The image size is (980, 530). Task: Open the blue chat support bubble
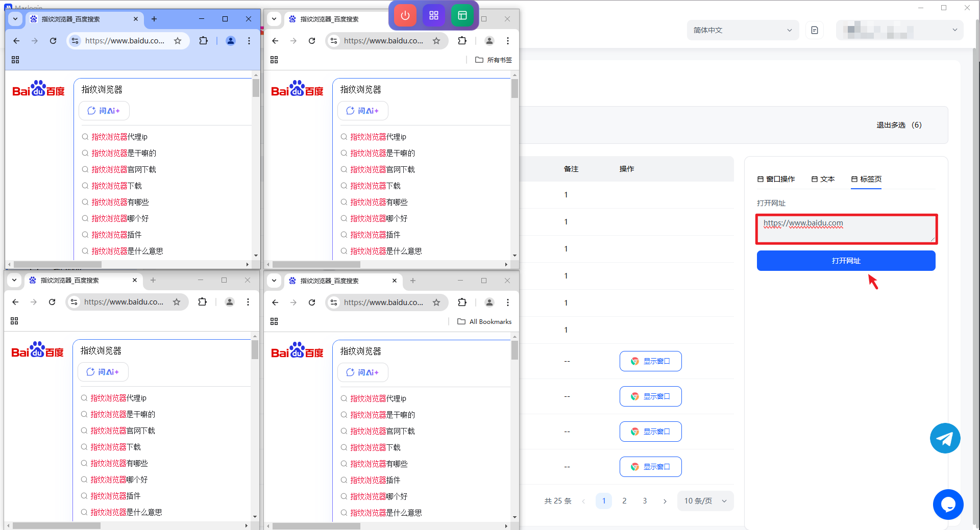pos(948,504)
